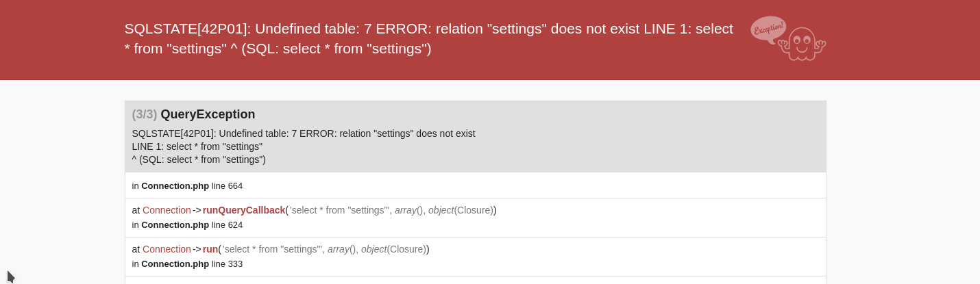This screenshot has width=980, height=284.
Task: Click Connection class link before runQueryCallback
Action: [x=167, y=210]
